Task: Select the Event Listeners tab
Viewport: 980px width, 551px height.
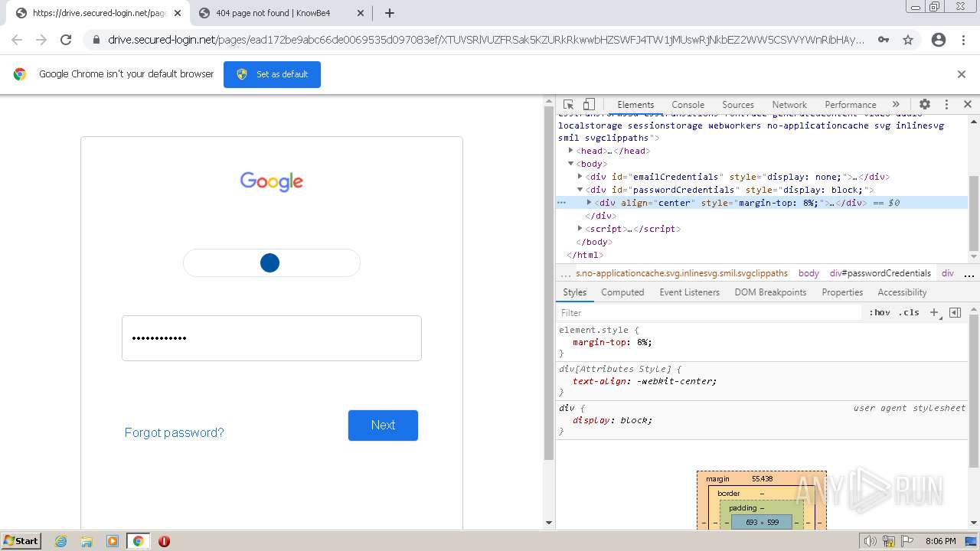Action: [x=689, y=292]
